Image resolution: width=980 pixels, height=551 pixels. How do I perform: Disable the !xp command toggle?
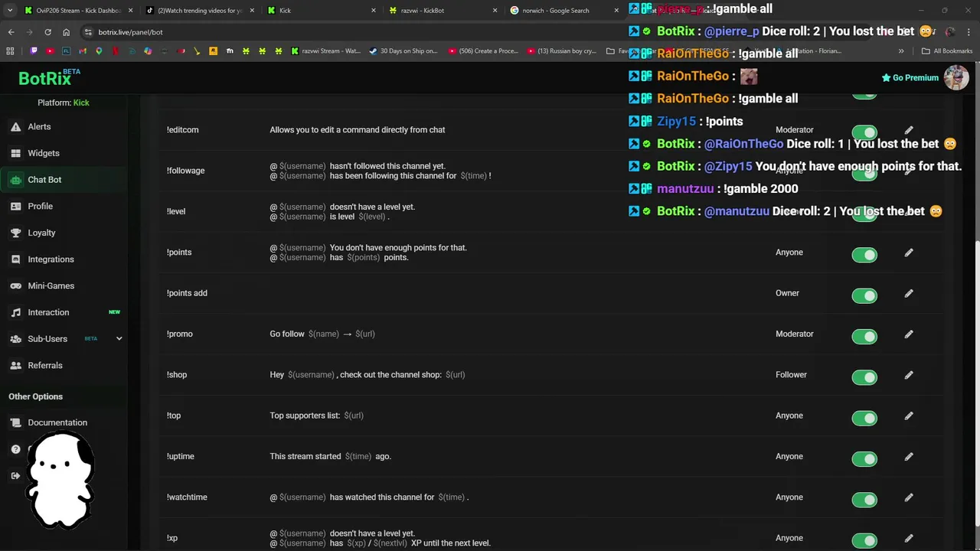[x=864, y=540]
